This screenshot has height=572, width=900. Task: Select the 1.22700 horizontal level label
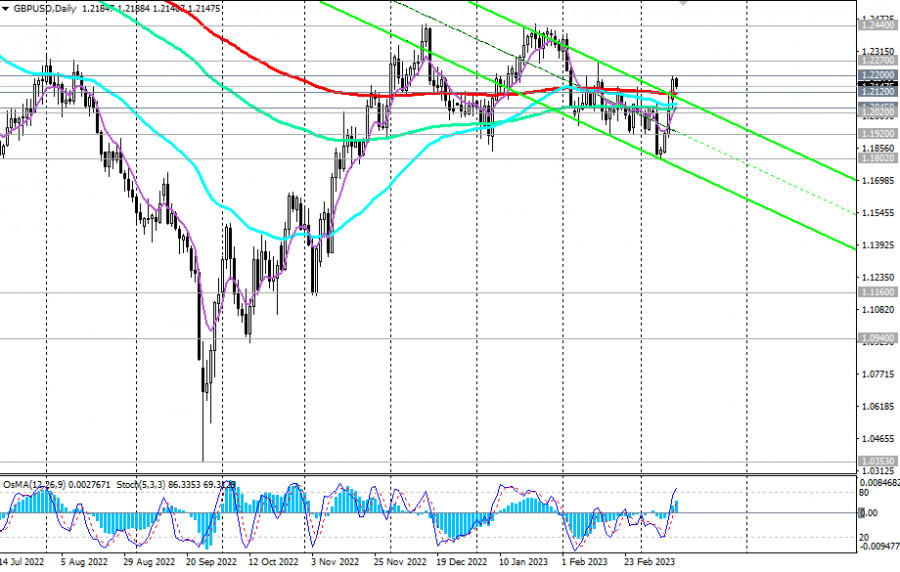[877, 61]
